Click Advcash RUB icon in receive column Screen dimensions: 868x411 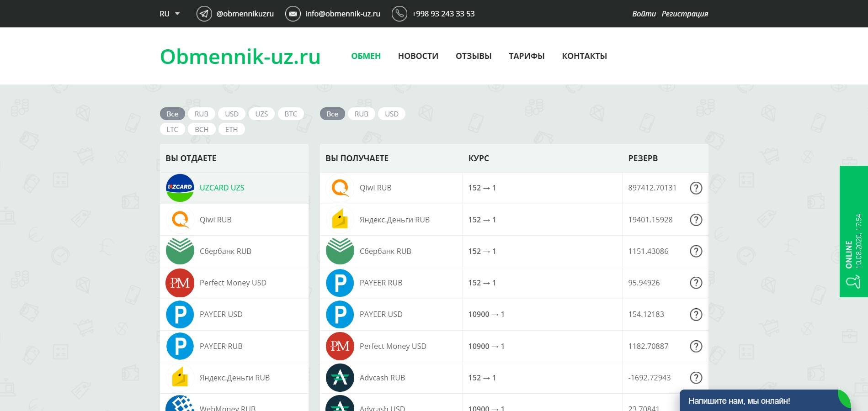[x=340, y=378]
